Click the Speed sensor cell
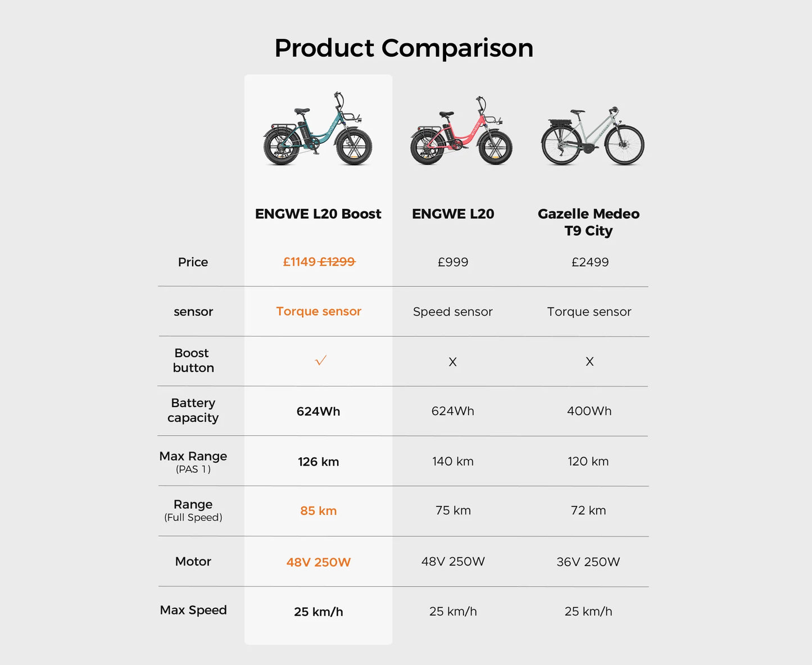Viewport: 812px width, 665px height. point(452,312)
